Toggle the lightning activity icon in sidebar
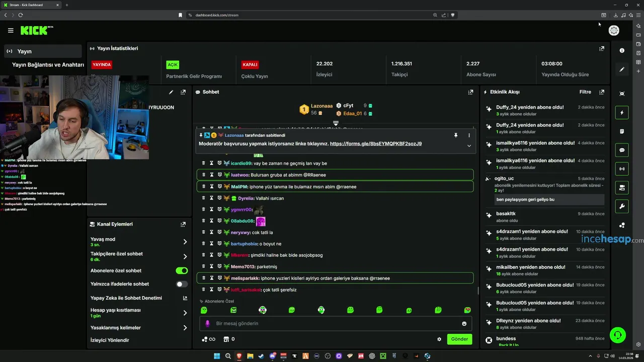 coord(622,113)
